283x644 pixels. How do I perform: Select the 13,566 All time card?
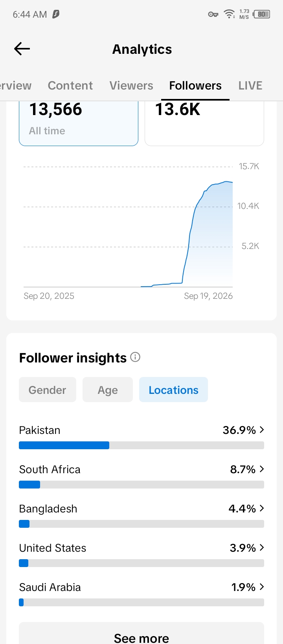79,123
